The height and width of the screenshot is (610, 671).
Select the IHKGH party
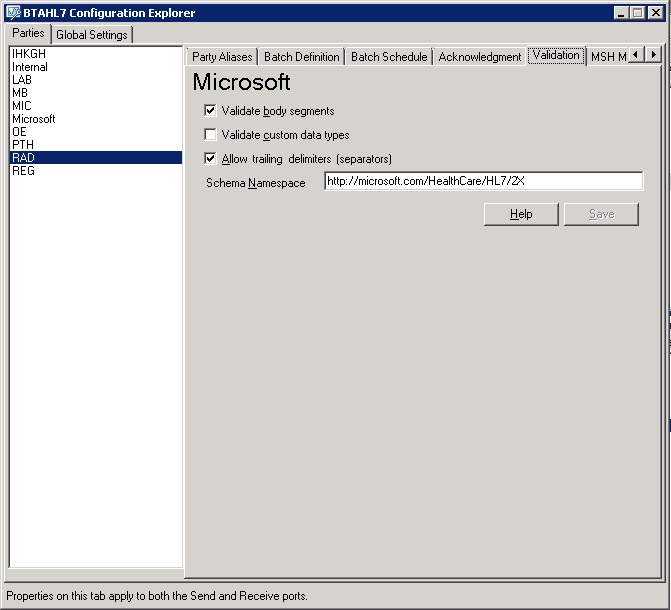(x=96, y=54)
